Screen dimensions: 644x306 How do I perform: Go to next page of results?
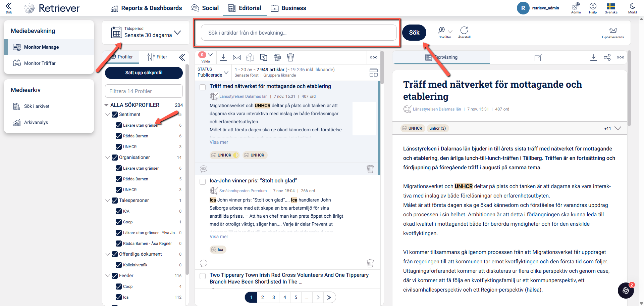[x=318, y=297]
